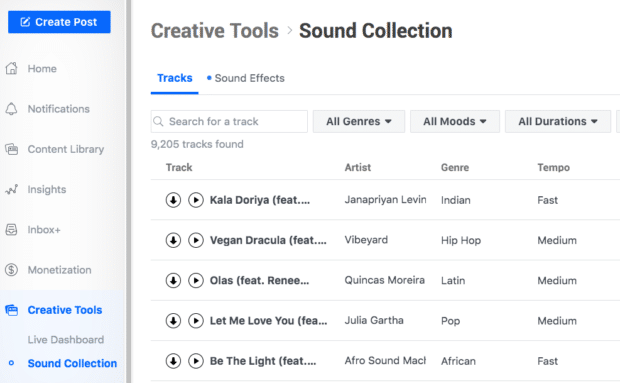
Task: Click the track title Be The Light (feat....
Action: (263, 361)
